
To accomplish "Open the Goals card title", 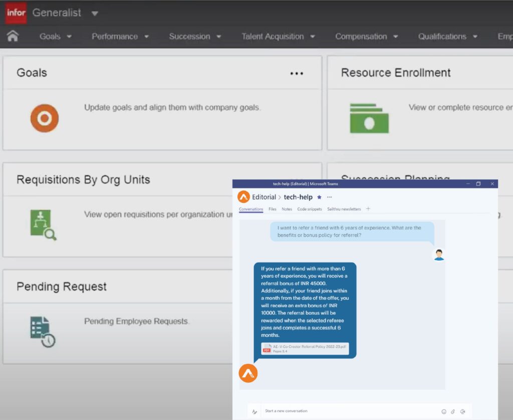I will pos(32,73).
